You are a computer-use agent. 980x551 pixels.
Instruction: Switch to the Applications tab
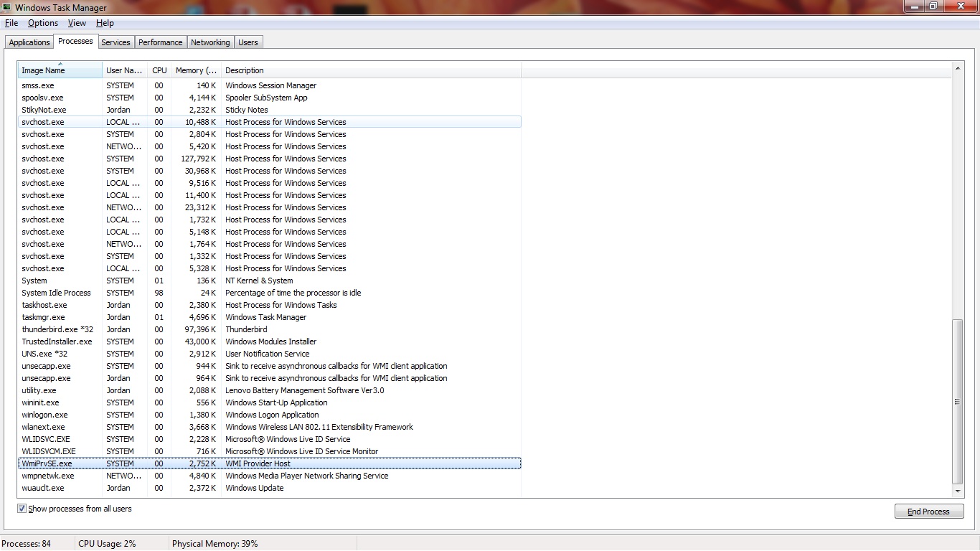point(29,42)
